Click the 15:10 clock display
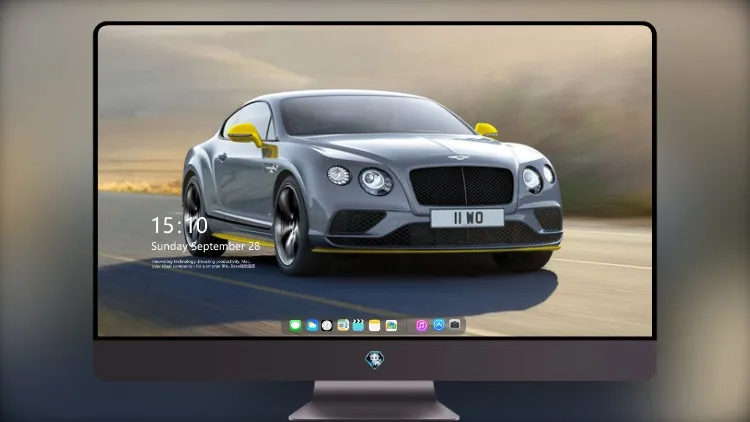 pos(179,225)
